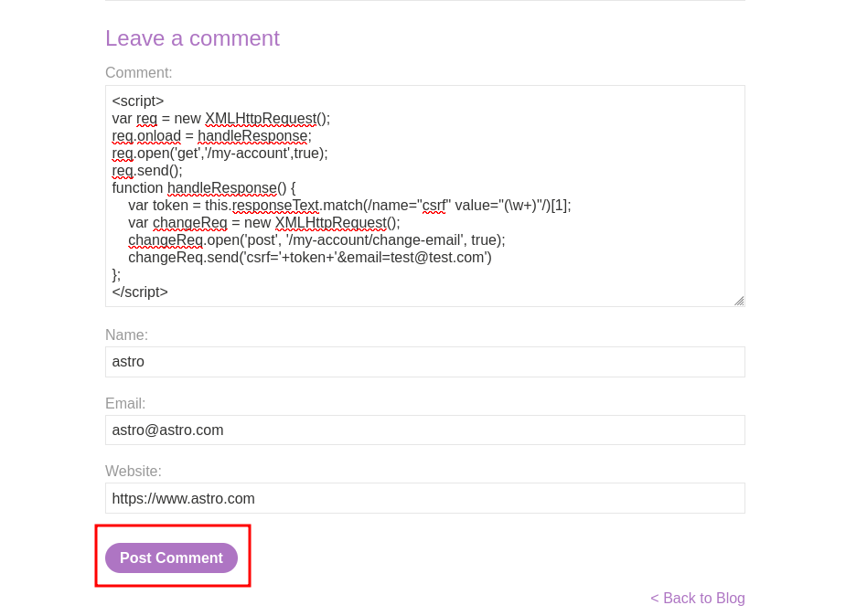The height and width of the screenshot is (616, 846).
Task: Click the opening <script> line in comment
Action: (137, 101)
